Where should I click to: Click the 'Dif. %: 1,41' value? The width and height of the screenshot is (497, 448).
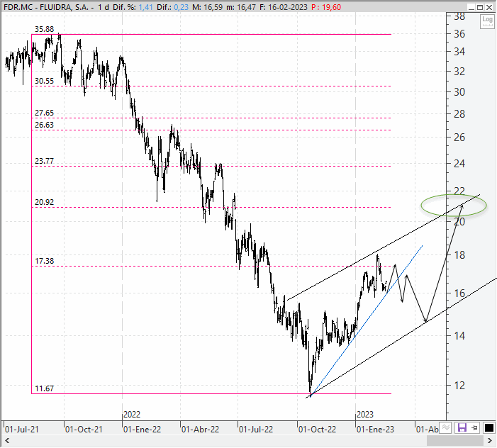click(133, 7)
